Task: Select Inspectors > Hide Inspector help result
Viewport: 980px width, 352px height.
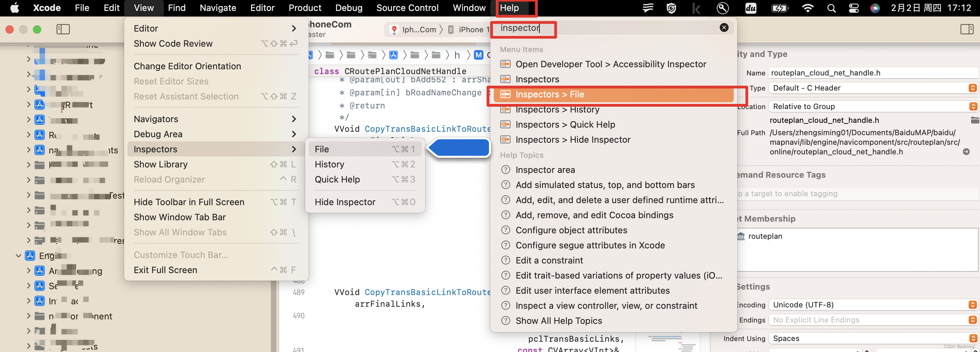Action: coord(613,140)
